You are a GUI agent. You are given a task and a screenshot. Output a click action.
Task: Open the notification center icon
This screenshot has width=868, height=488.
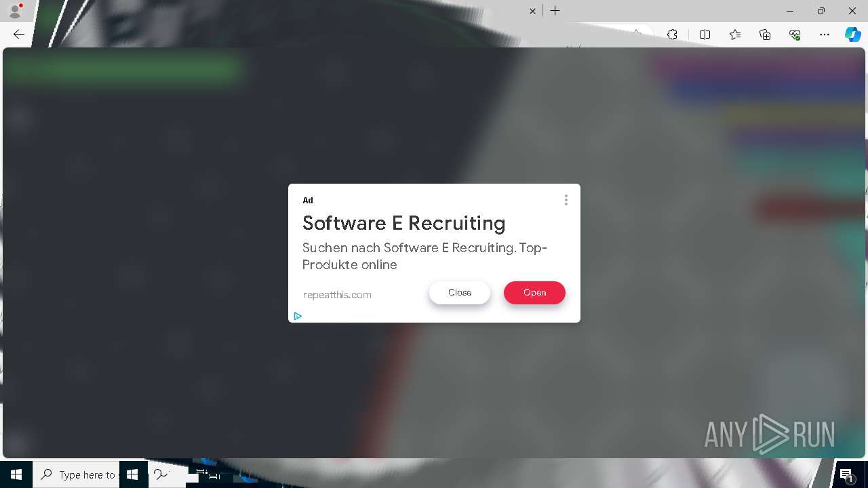click(846, 475)
